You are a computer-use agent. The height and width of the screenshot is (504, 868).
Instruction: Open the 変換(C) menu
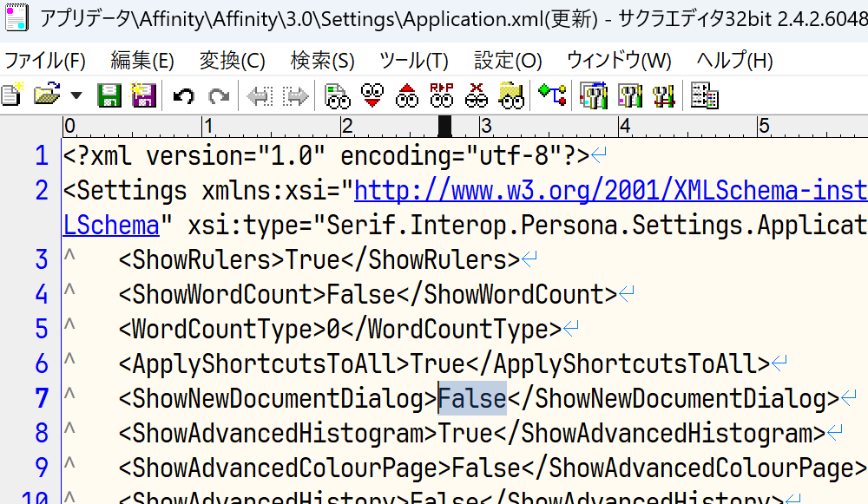point(233,60)
